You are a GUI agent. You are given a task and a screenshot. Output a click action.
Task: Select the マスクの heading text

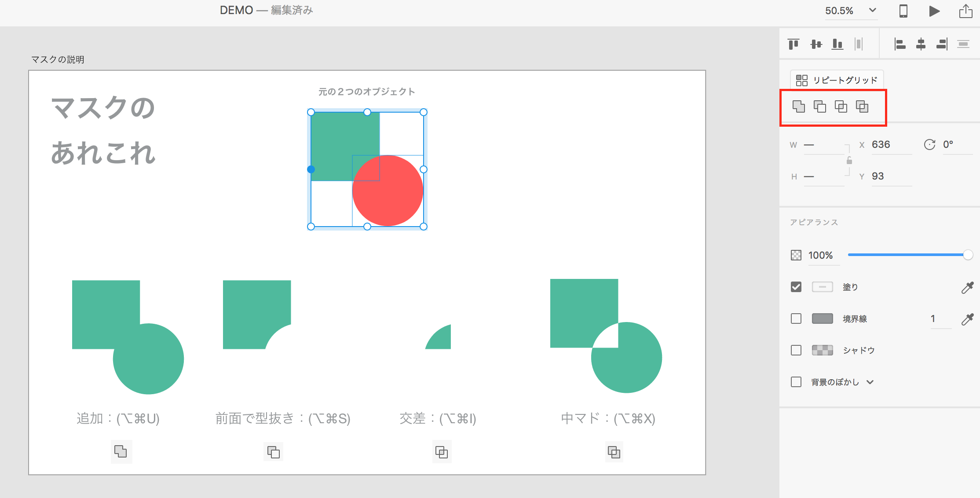(103, 108)
